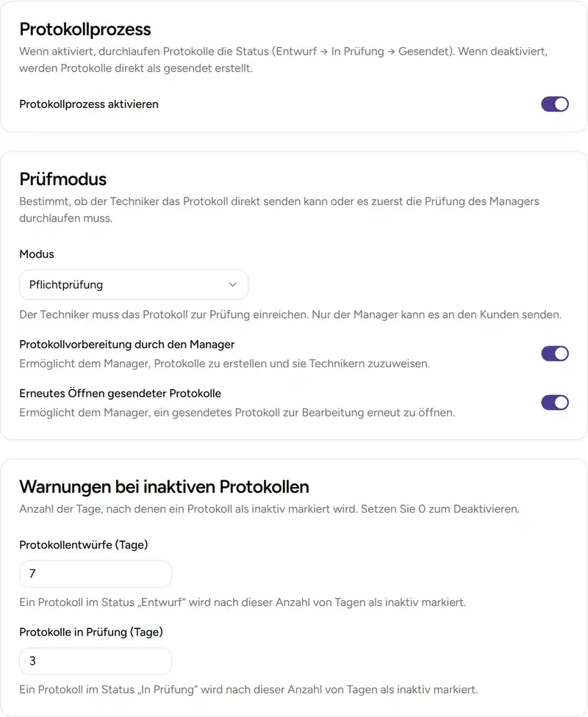Click the chevron on the Modus selector
Viewport: 588px width, 717px height.
pos(233,284)
